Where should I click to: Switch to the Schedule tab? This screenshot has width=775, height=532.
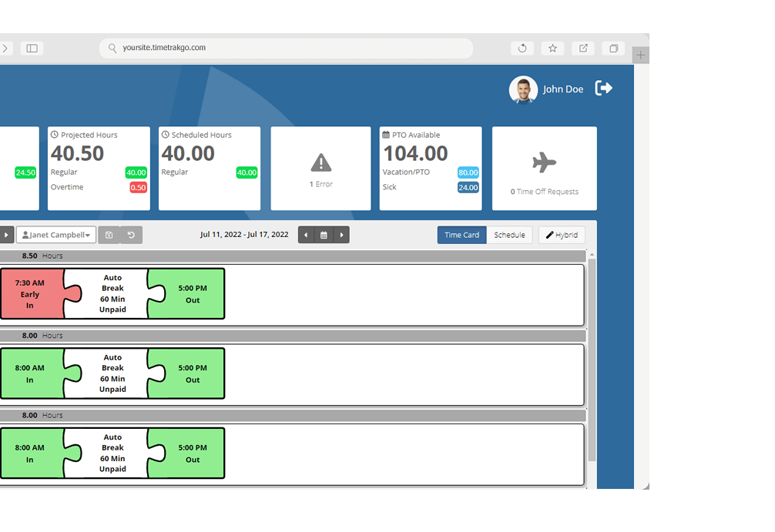coord(509,235)
